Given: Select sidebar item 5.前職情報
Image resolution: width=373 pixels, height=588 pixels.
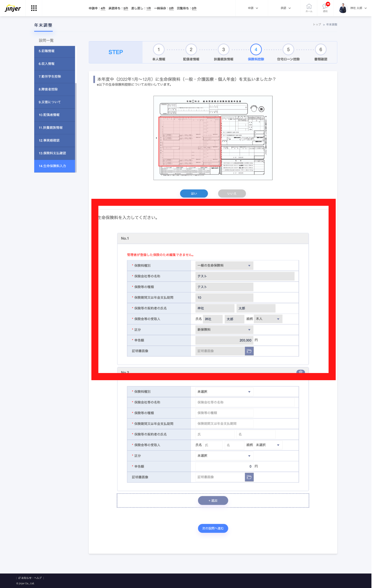Looking at the screenshot, I should pos(55,51).
